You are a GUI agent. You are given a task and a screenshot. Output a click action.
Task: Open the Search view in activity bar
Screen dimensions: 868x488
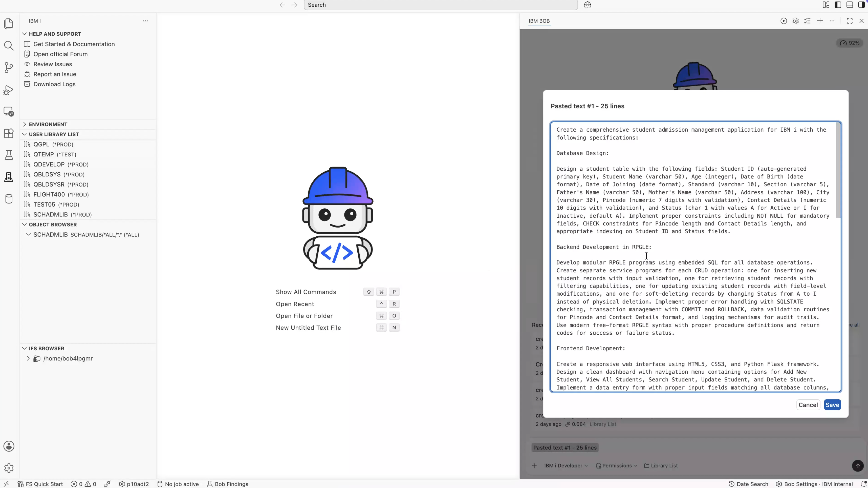pos(9,46)
